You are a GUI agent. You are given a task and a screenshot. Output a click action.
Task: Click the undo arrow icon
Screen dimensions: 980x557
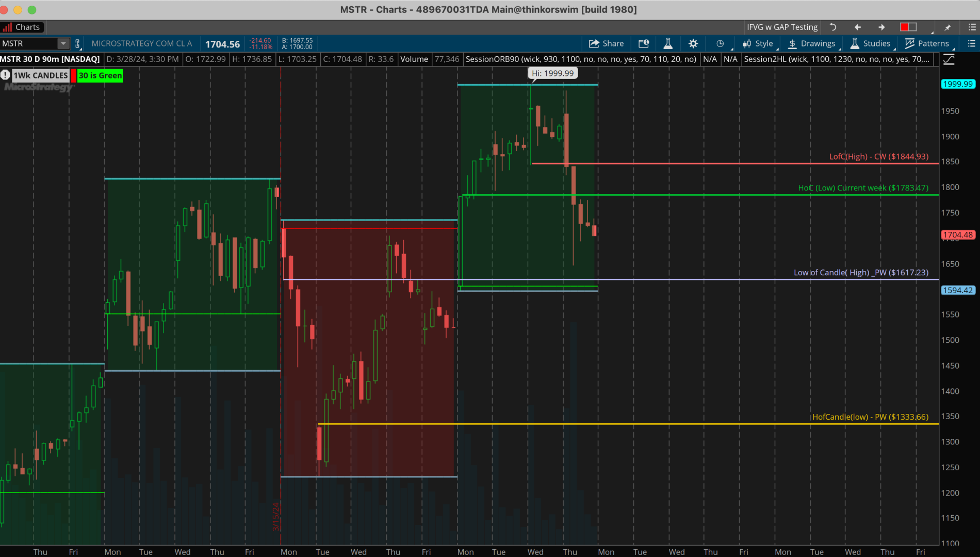point(832,27)
